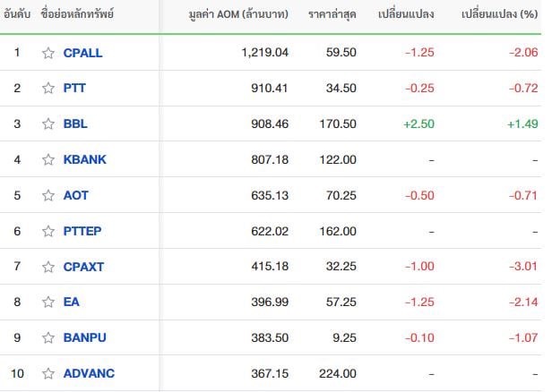Open the KBANK stock link
The image size is (552, 392).
pyautogui.click(x=84, y=159)
